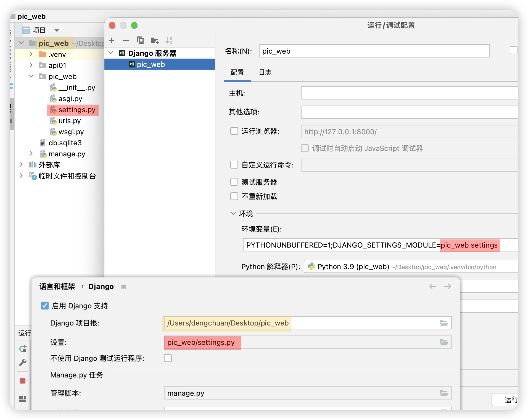Open folder browser for manage.py script
This screenshot has width=528, height=420.
444,393
